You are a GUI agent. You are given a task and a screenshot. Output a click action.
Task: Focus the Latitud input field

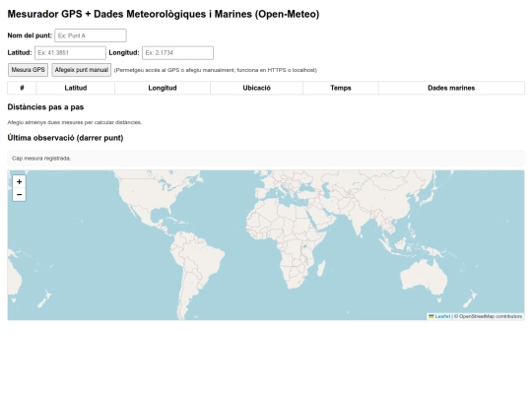point(70,53)
